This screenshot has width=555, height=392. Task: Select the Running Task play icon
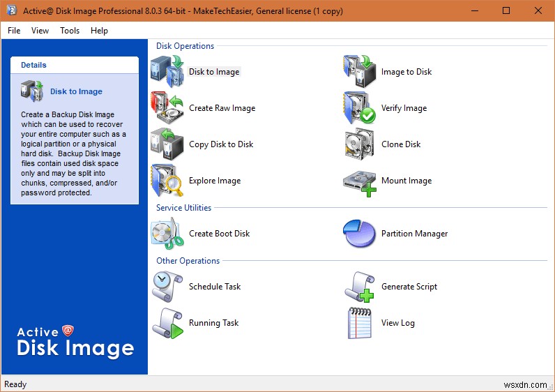point(167,323)
